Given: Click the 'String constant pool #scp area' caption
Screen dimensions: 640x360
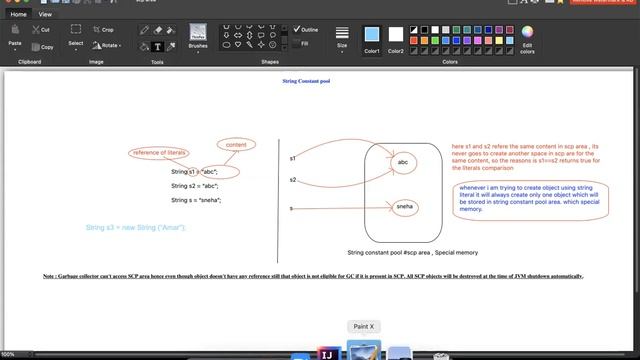Looking at the screenshot, I should [x=413, y=253].
